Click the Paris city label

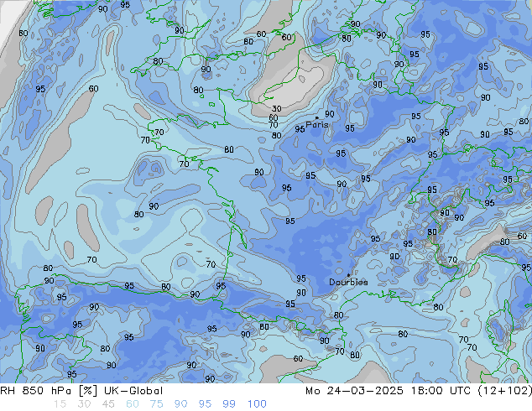pos(317,125)
